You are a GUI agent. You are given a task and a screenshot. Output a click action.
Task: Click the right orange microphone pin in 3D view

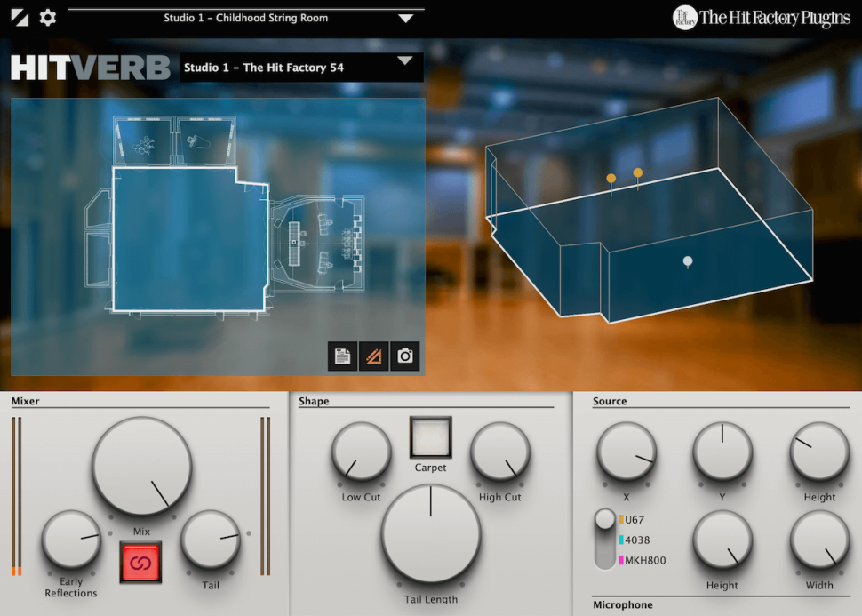(x=638, y=173)
